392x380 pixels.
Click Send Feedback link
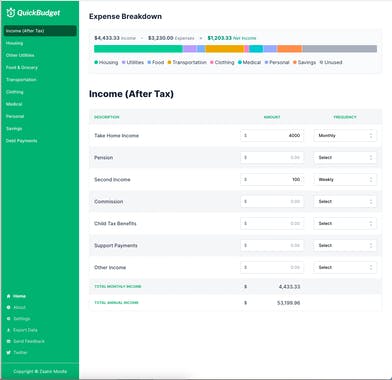(29, 341)
